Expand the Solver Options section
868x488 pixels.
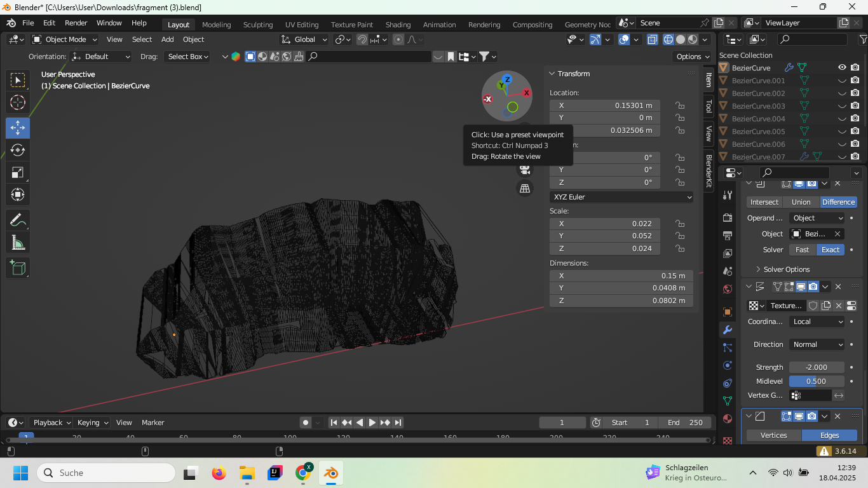(786, 269)
